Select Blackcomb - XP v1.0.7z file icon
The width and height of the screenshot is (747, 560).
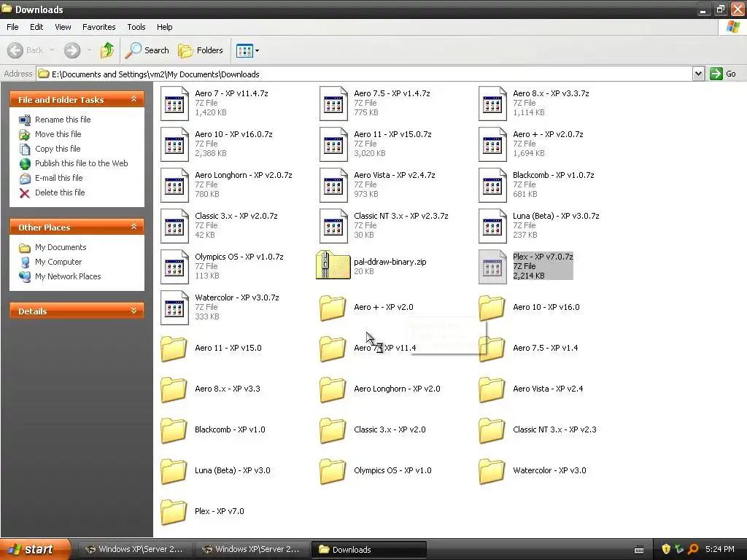coord(492,185)
